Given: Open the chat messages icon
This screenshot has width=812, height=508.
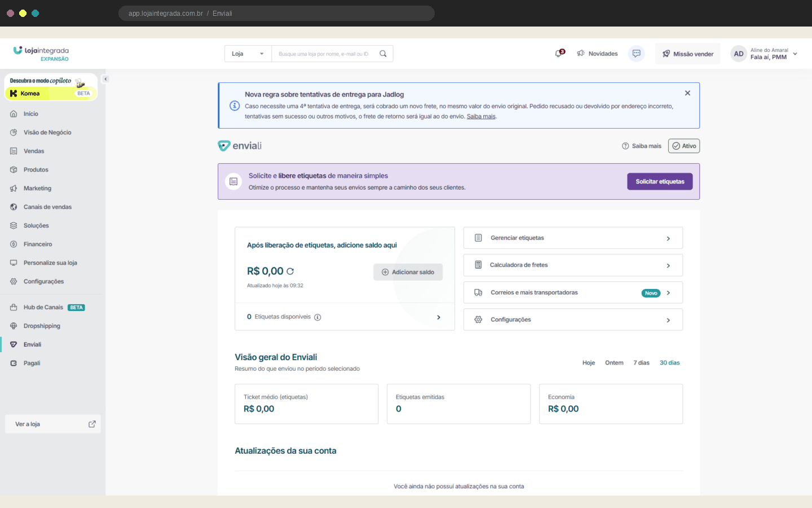Looking at the screenshot, I should pos(637,54).
